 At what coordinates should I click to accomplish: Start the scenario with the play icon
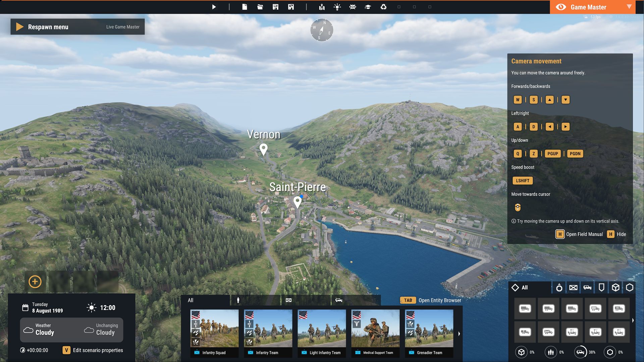pos(214,6)
